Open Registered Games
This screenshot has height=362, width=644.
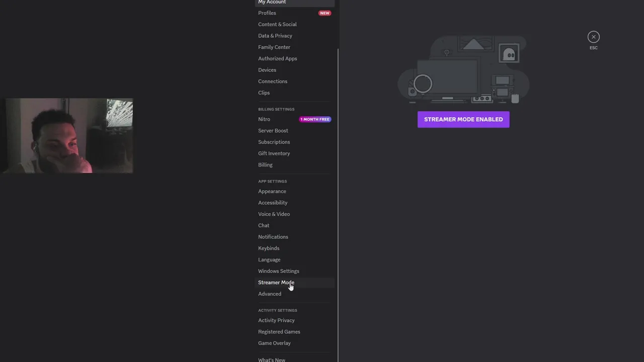[294, 332]
